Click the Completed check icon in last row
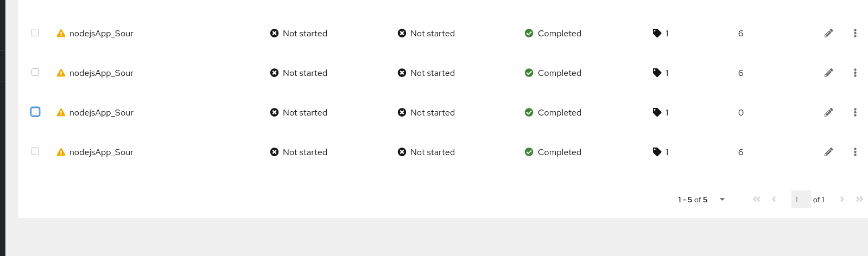Screen dimensions: 868x256 [529, 152]
